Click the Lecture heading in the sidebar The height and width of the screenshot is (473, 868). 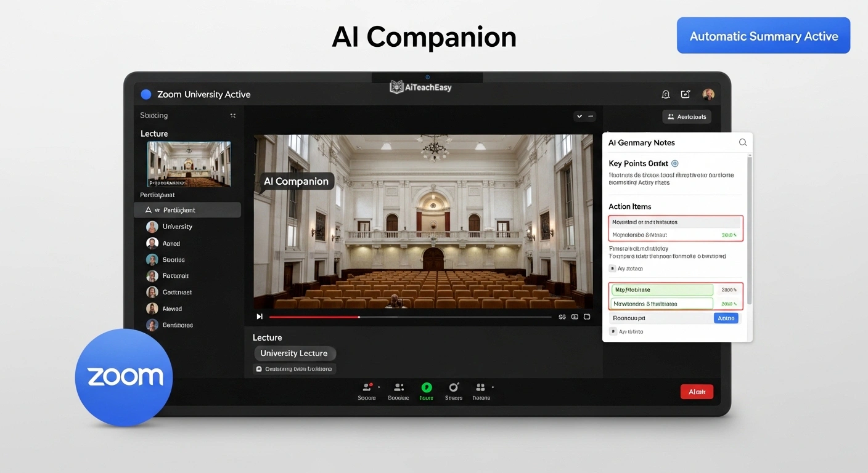154,134
